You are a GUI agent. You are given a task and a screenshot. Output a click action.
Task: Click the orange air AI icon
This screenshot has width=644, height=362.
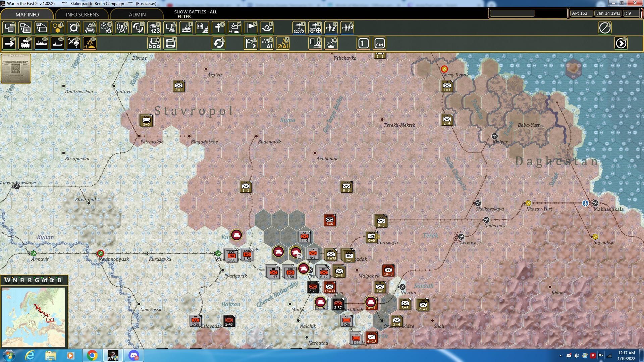point(283,44)
